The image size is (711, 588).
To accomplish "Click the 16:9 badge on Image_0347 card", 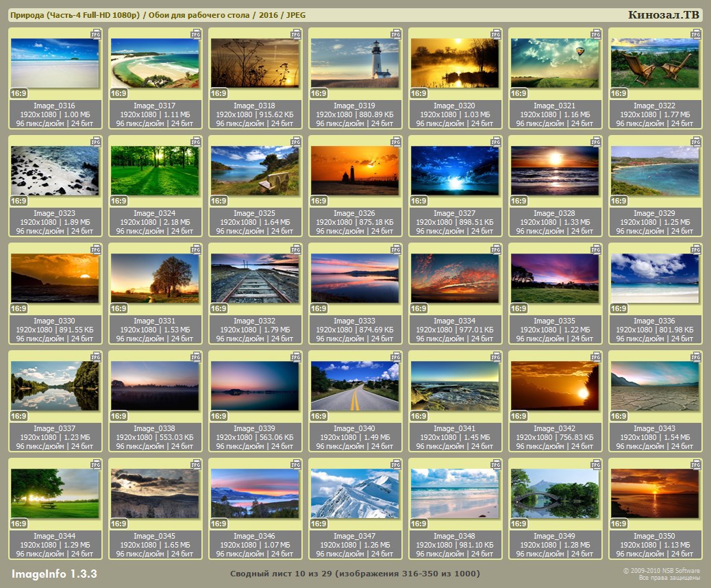I will tap(319, 524).
